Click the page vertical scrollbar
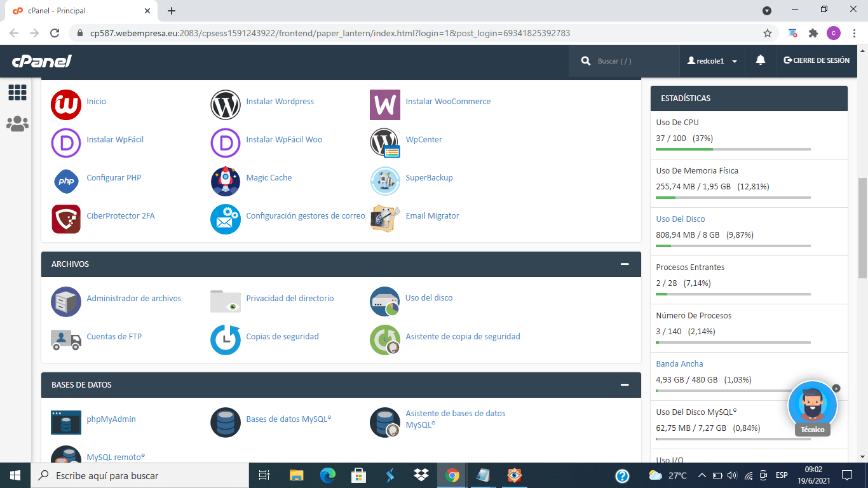 coord(862,227)
